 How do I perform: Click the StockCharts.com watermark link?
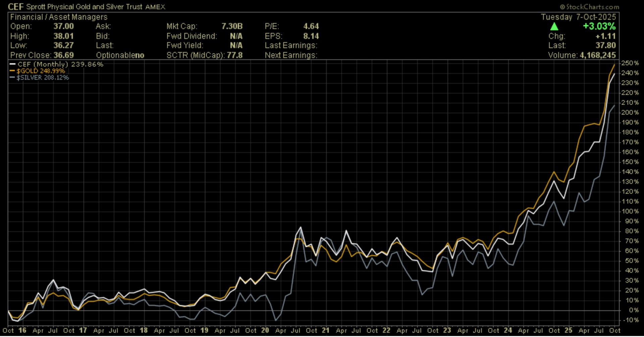tap(590, 7)
